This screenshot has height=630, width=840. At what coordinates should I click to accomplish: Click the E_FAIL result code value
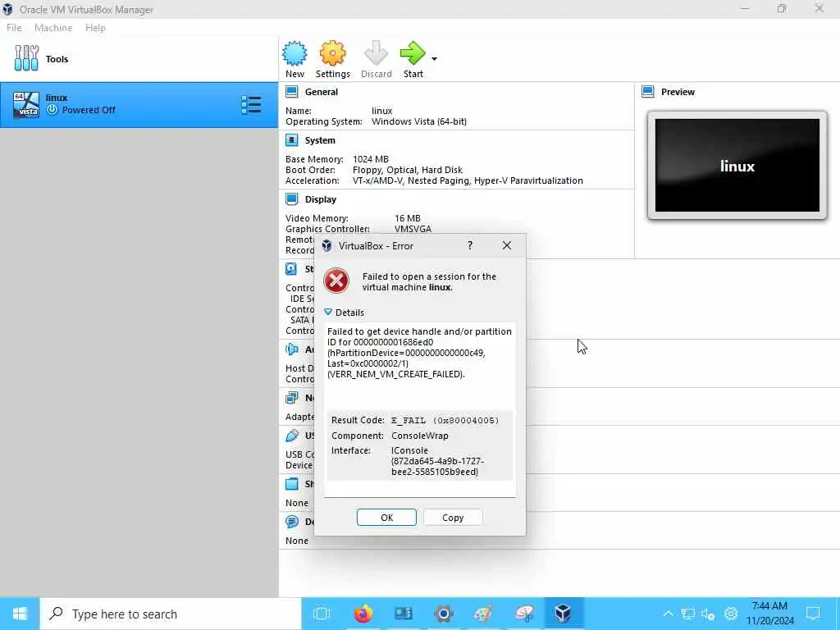(x=445, y=420)
